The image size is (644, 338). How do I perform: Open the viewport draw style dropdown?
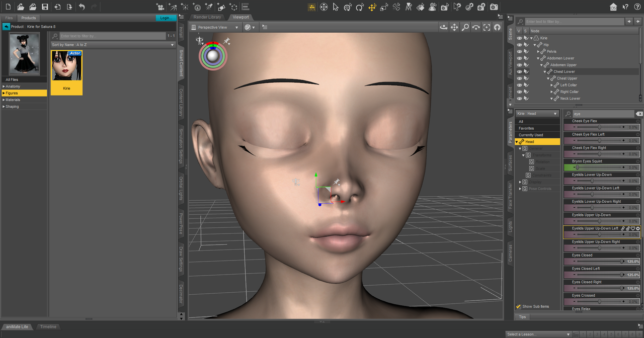(x=250, y=27)
